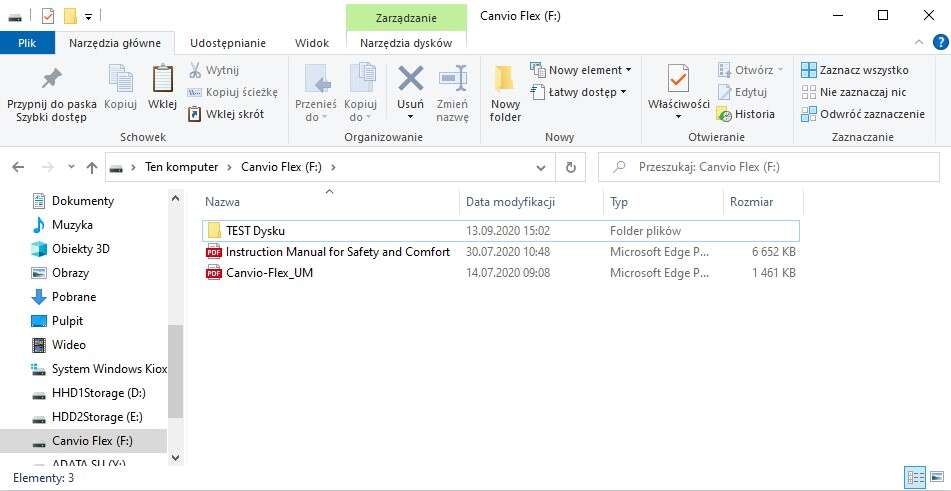951x491 pixels.
Task: Click the Nowy folder icon
Action: pos(505,80)
